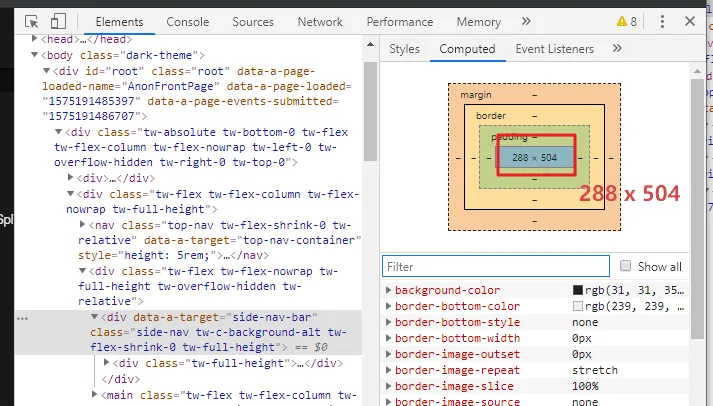Show more sidebar tabs after Event Listeners
Viewport: 713px width, 406px height.
tap(617, 48)
